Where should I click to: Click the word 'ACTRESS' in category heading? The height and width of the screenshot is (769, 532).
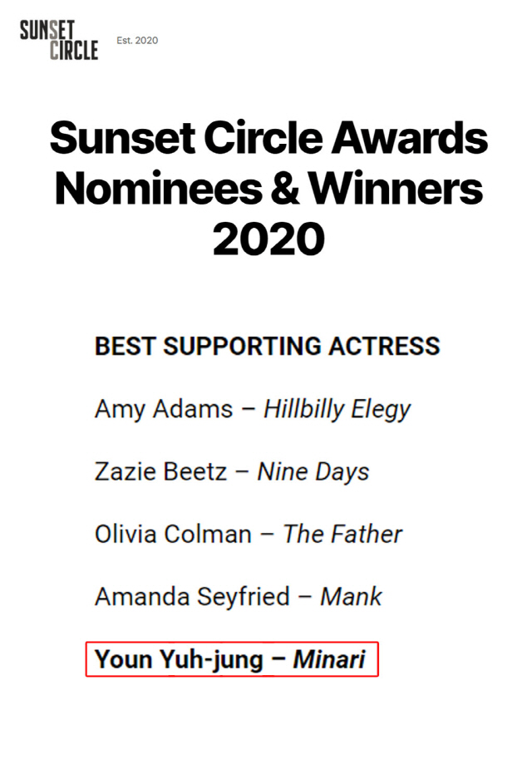click(x=384, y=346)
